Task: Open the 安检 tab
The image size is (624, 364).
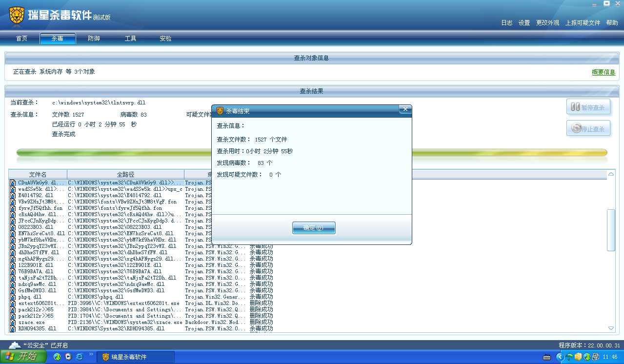Action: pos(166,39)
